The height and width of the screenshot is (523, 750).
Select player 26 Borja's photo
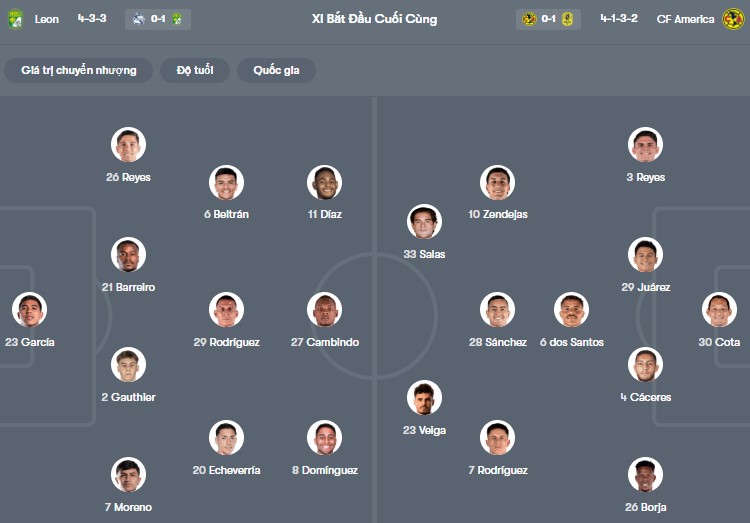pos(645,475)
